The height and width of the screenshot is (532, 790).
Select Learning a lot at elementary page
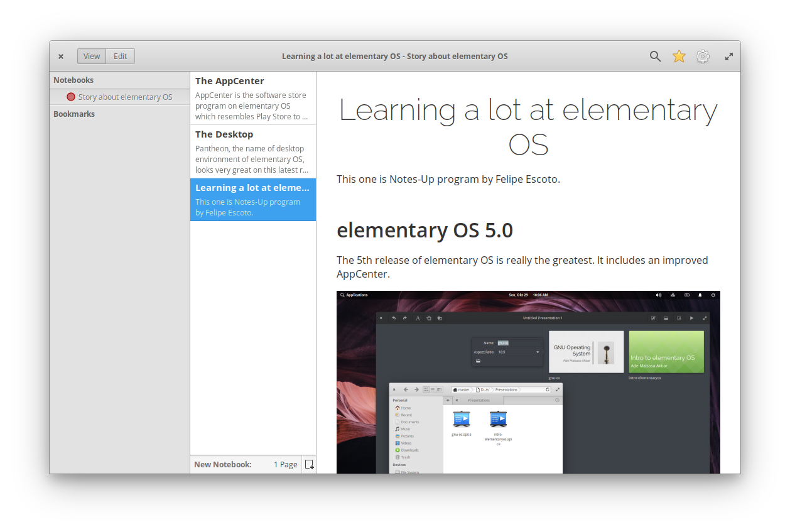(253, 199)
